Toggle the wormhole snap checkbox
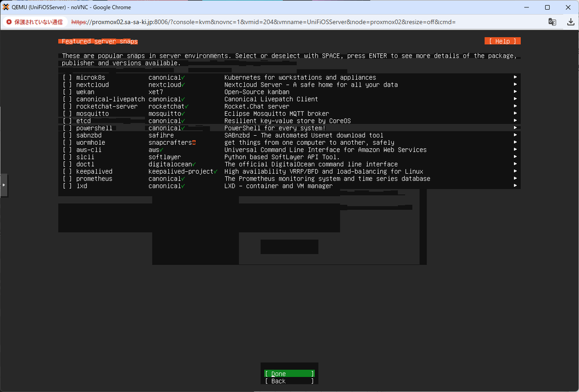Viewport: 579px width, 392px height. [67, 143]
